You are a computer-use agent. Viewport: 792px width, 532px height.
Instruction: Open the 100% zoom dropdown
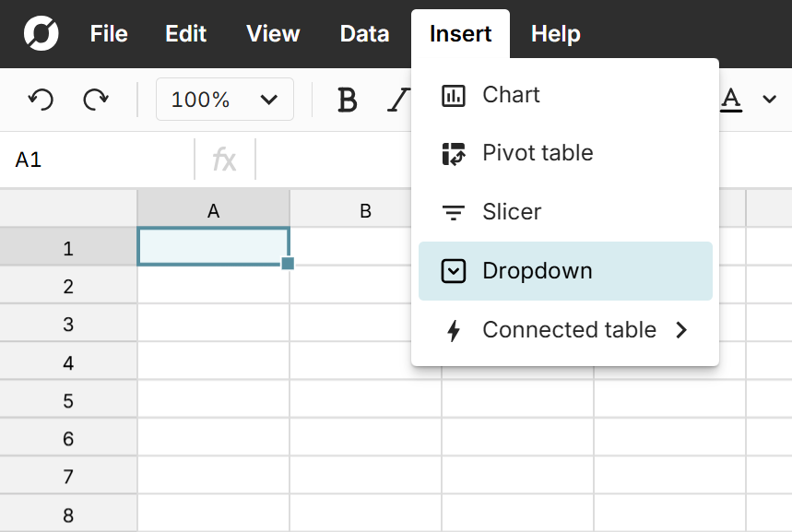225,100
